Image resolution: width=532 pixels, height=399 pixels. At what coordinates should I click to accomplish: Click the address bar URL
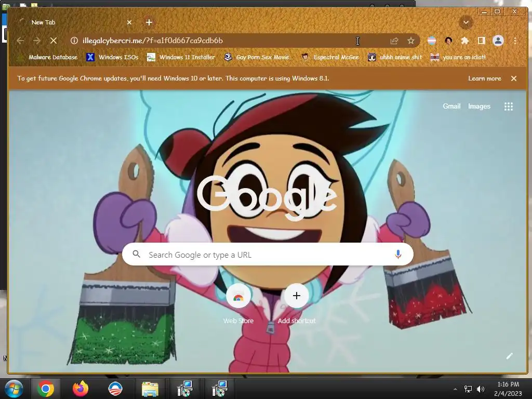153,41
